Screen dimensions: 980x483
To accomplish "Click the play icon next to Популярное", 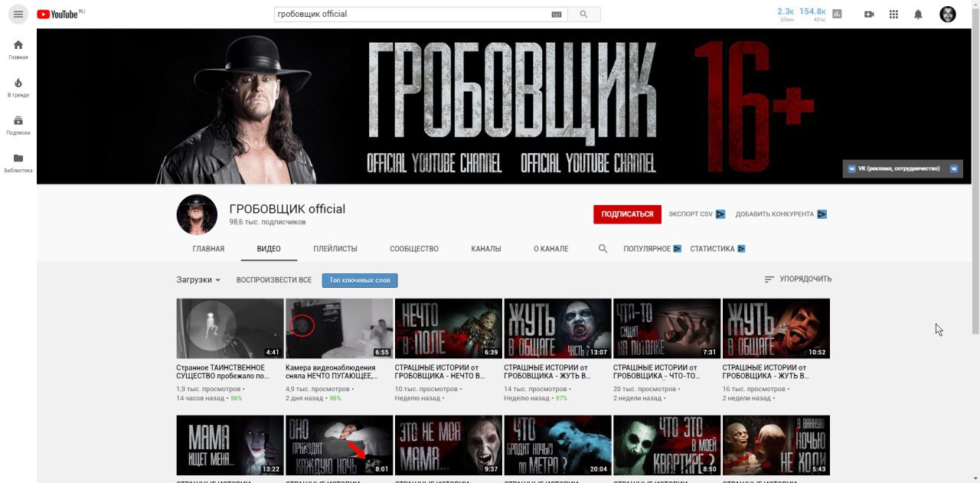I will [677, 249].
